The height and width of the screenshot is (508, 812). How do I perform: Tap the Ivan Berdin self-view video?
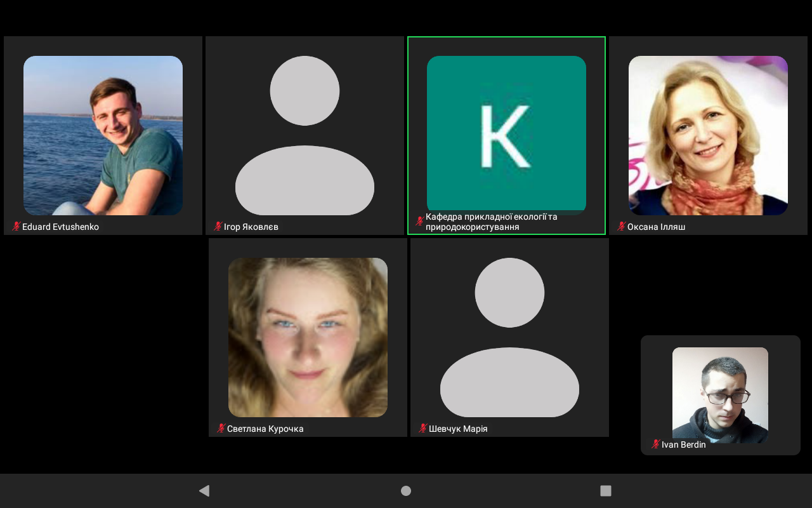click(x=720, y=394)
